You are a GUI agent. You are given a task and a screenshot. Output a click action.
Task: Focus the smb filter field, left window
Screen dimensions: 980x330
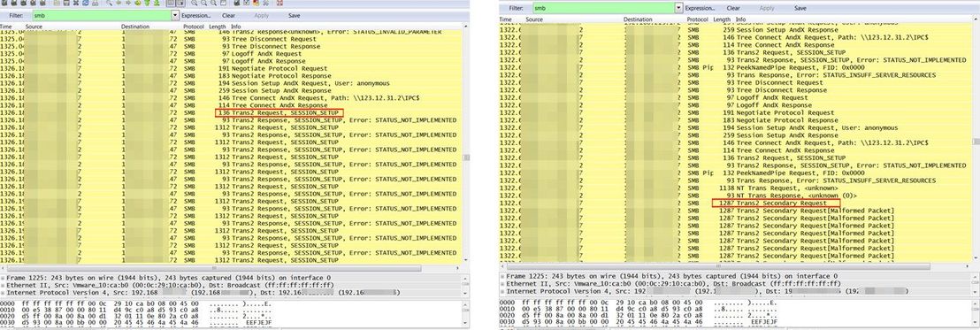coord(101,15)
